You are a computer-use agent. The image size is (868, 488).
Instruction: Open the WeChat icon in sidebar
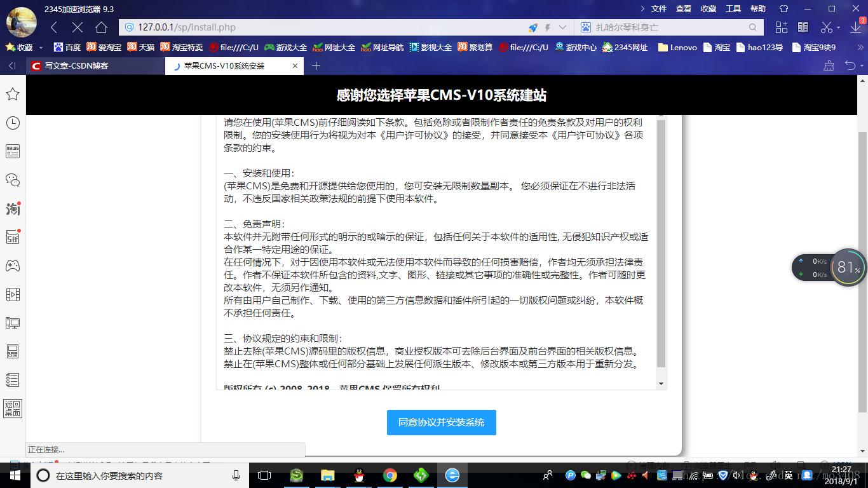click(x=13, y=180)
